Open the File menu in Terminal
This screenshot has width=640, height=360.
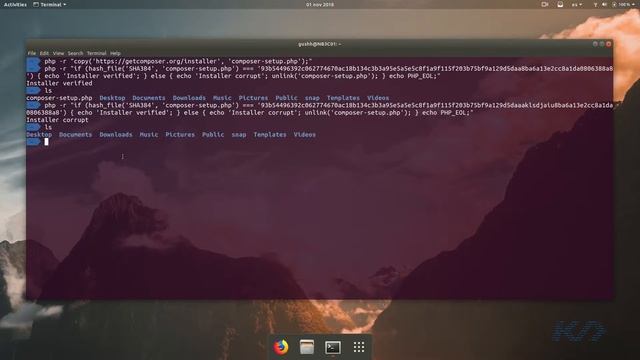tap(31, 53)
